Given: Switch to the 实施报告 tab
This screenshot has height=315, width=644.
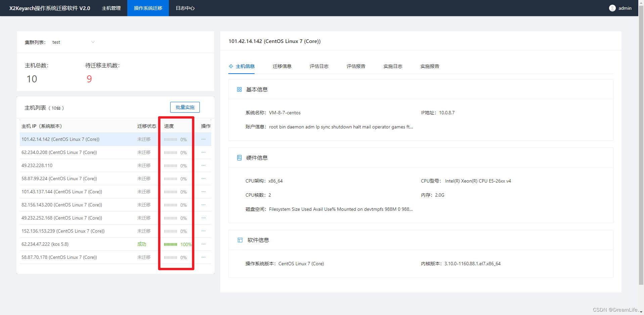Looking at the screenshot, I should [430, 66].
